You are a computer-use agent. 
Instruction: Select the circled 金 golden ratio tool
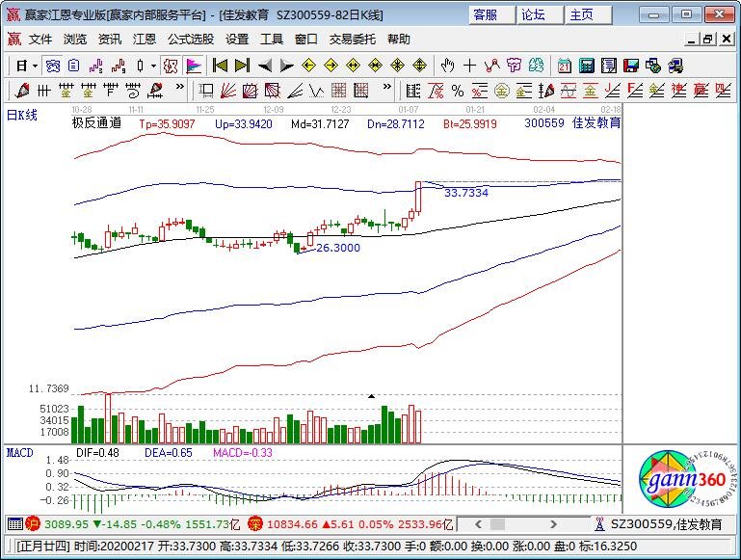coord(502,90)
